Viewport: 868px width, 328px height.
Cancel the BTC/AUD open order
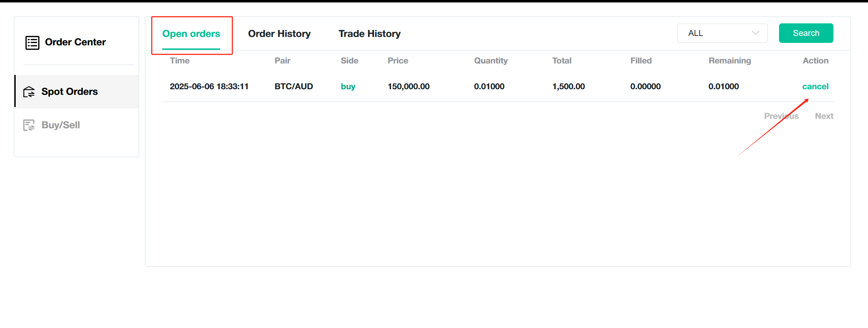[x=815, y=86]
